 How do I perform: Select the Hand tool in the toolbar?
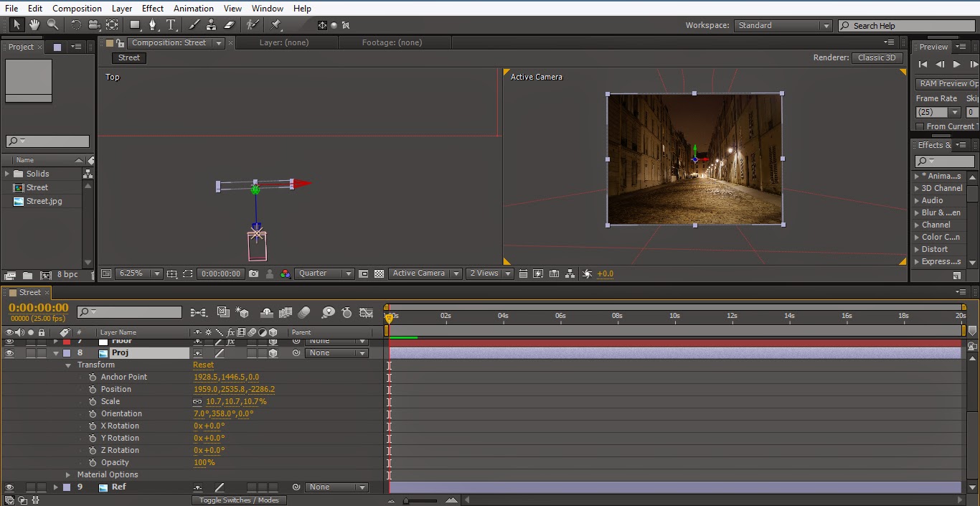tap(34, 24)
